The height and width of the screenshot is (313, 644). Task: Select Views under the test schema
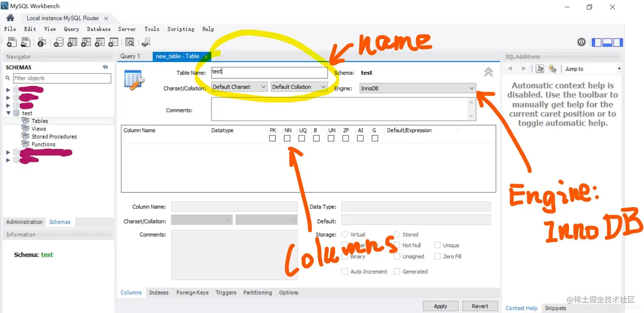pyautogui.click(x=39, y=129)
